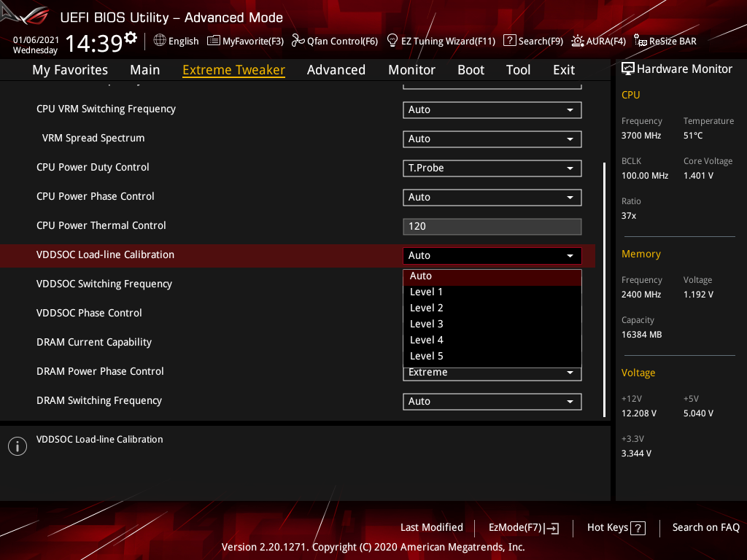Viewport: 747px width, 560px height.
Task: Open the clock settings gear icon
Action: (x=131, y=38)
